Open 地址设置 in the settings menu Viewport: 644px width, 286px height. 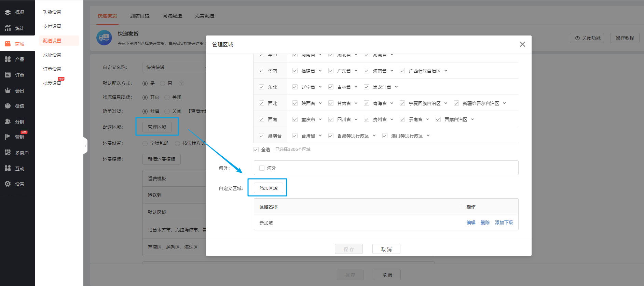pos(52,55)
